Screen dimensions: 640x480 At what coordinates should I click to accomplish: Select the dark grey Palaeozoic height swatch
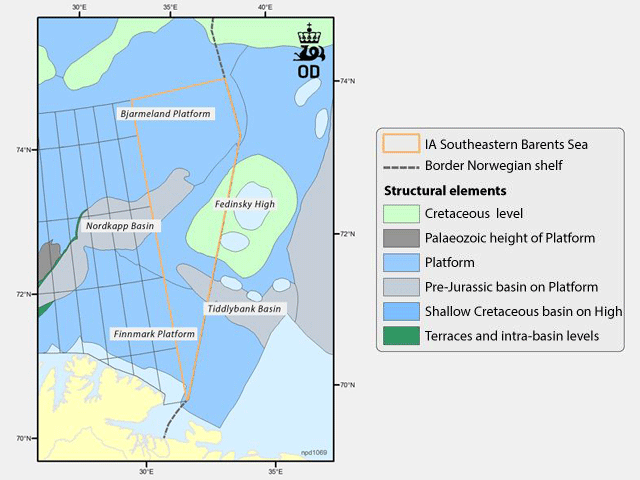tap(402, 237)
